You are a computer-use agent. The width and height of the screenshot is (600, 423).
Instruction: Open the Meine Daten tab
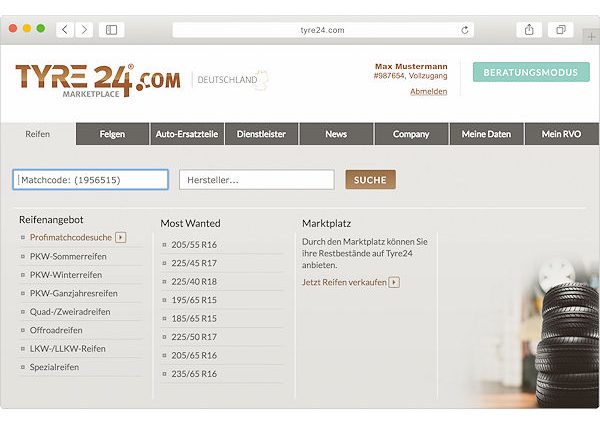(x=486, y=134)
